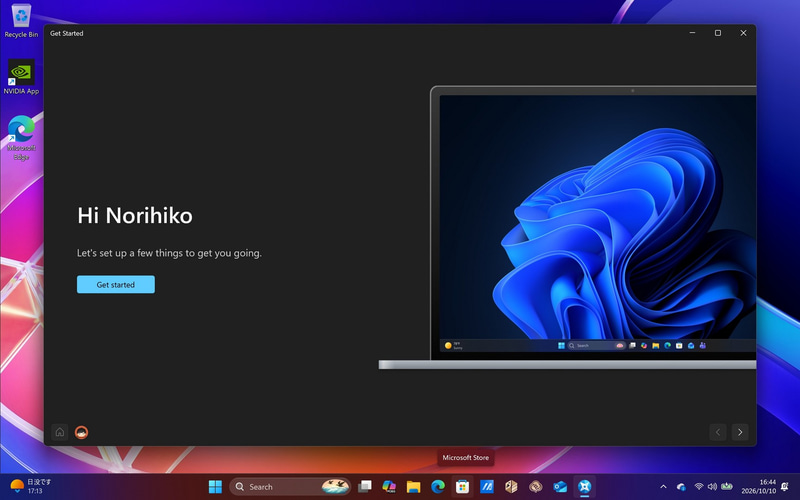The width and height of the screenshot is (800, 500).
Task: Click the laptop illustration image
Action: point(567,228)
